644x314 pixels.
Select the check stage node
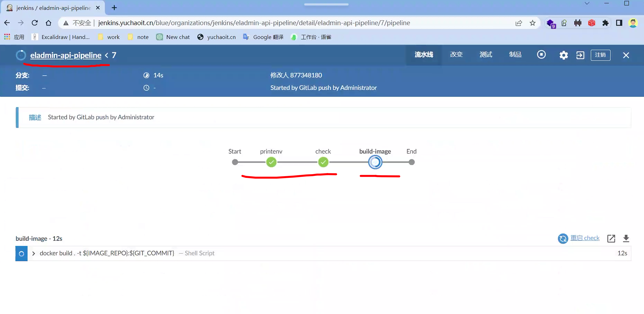pyautogui.click(x=323, y=162)
